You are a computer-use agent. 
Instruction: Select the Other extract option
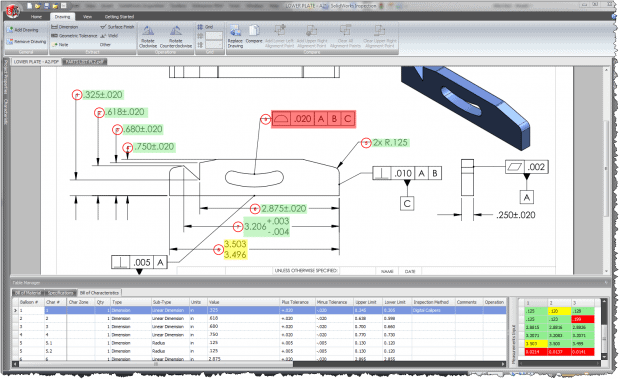coord(105,45)
